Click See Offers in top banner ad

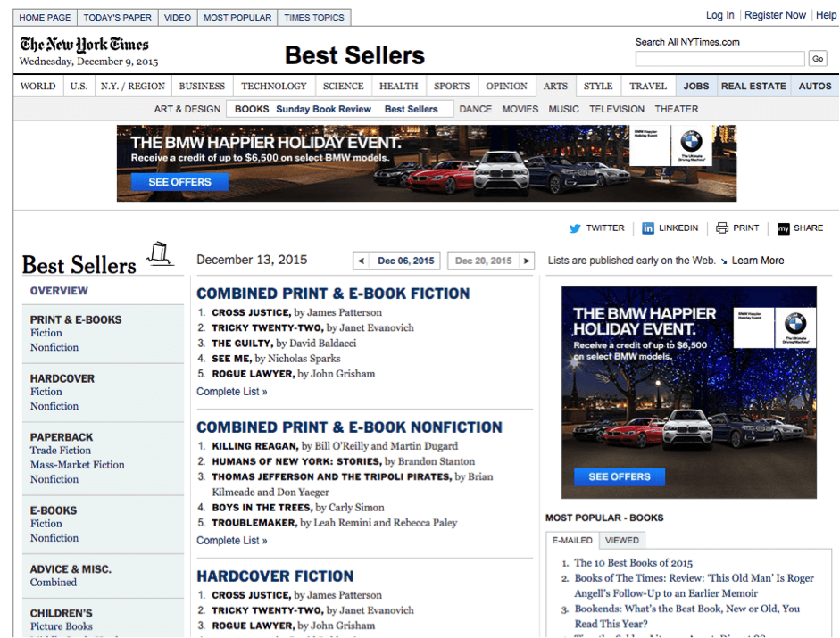tap(180, 182)
